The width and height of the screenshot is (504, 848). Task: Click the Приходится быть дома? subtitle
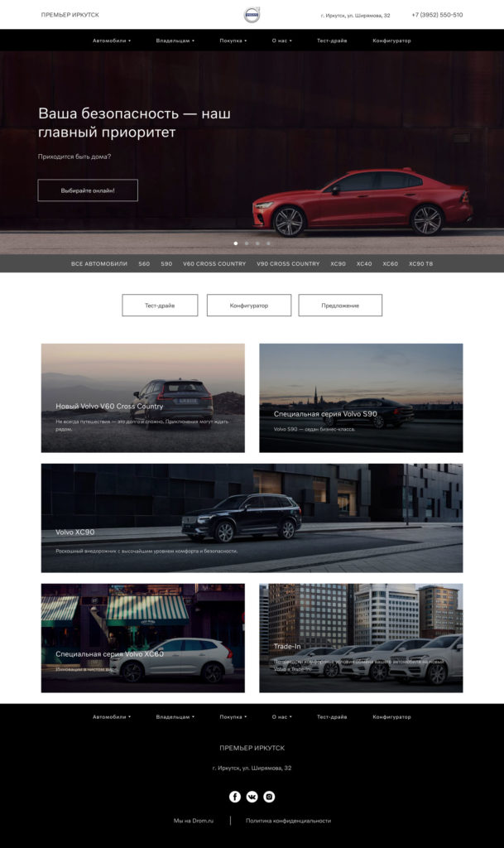click(74, 157)
